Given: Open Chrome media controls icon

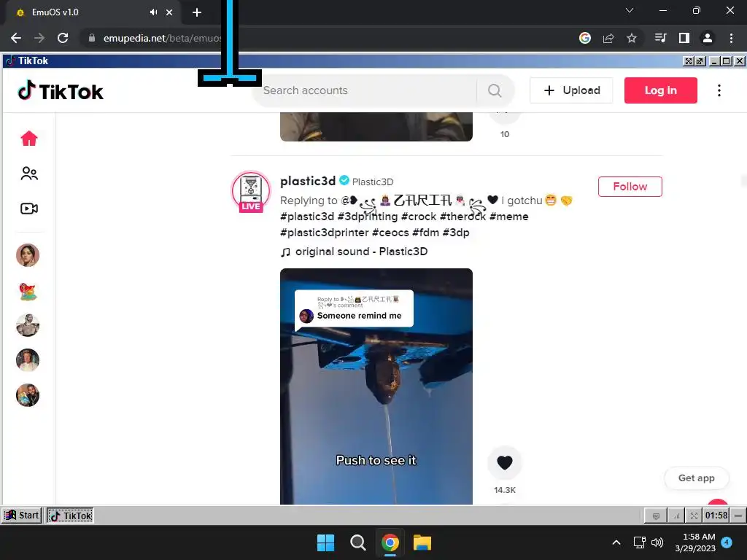Looking at the screenshot, I should (x=660, y=38).
